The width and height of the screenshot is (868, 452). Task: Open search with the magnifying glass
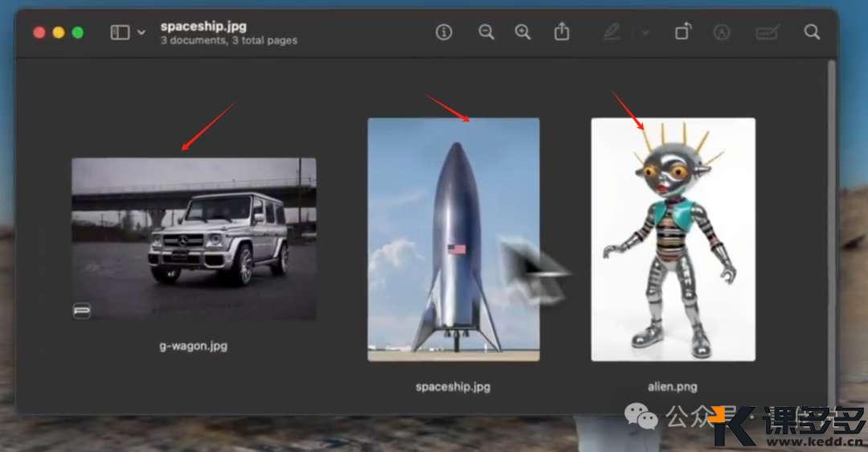point(812,31)
